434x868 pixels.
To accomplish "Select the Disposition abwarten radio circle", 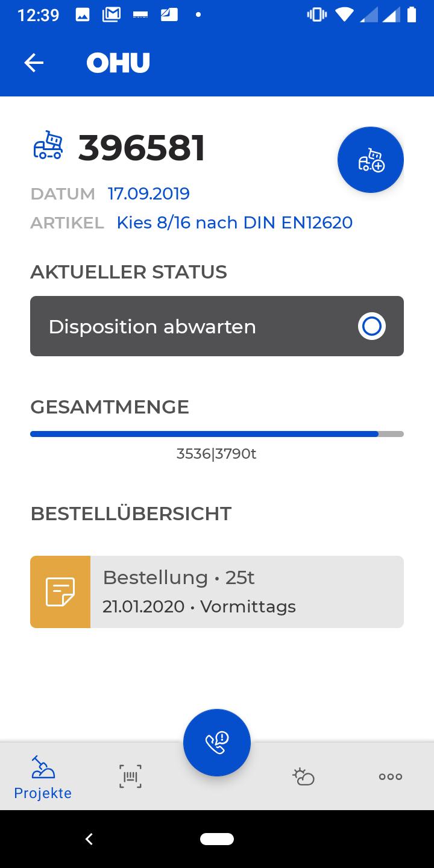I will [372, 326].
